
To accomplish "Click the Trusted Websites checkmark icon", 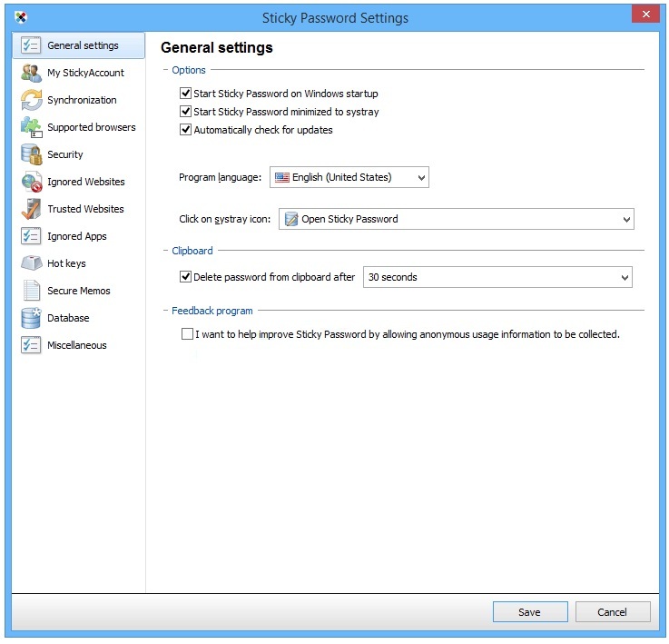I will tap(31, 209).
